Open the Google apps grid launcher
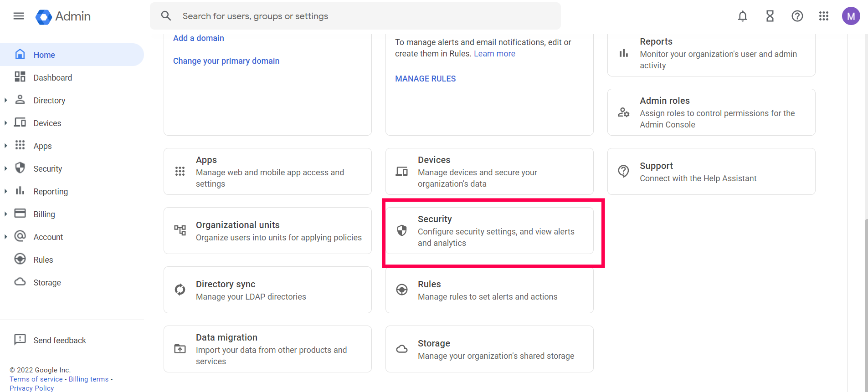The image size is (868, 392). [824, 16]
